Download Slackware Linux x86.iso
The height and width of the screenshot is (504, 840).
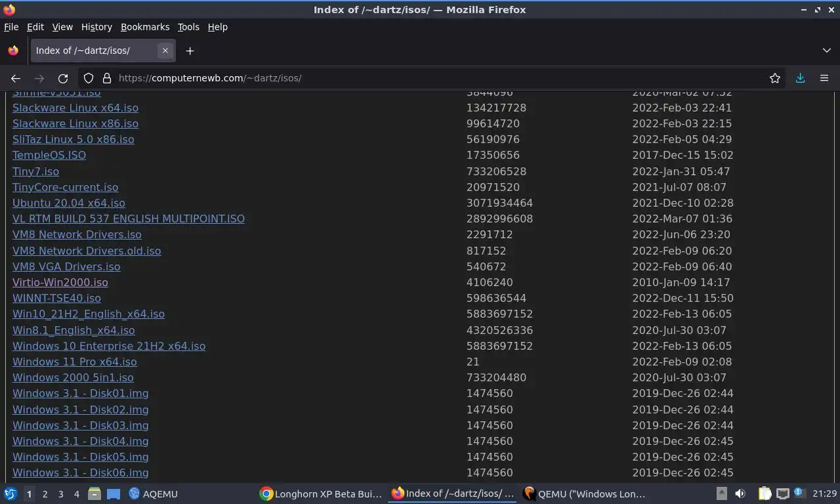75,123
